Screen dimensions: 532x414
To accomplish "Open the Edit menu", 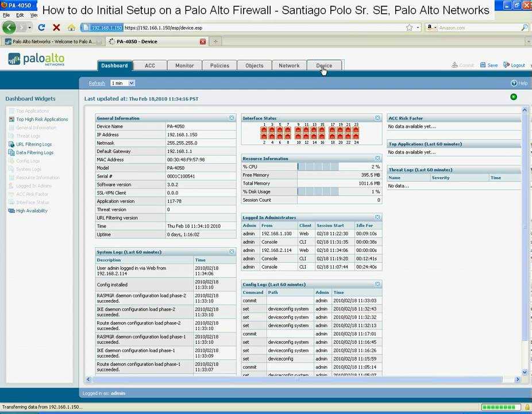I will click(x=20, y=15).
